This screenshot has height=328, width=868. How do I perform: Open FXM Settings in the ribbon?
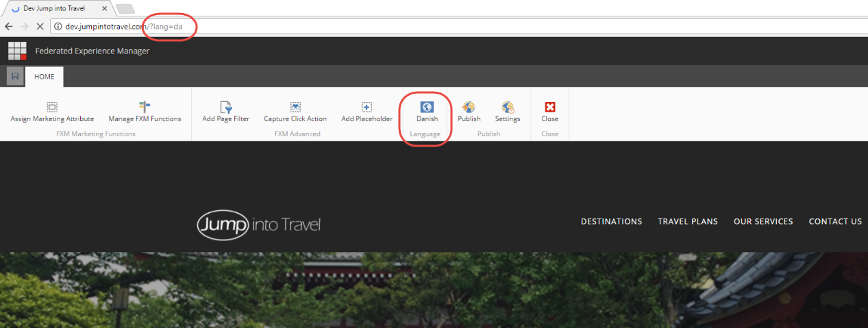[507, 108]
